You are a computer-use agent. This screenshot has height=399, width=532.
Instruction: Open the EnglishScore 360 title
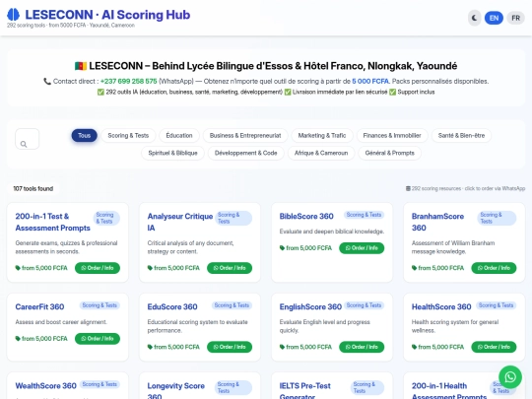tap(310, 307)
